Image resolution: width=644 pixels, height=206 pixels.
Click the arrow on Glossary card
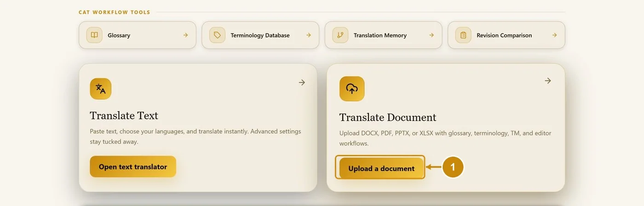tap(185, 35)
